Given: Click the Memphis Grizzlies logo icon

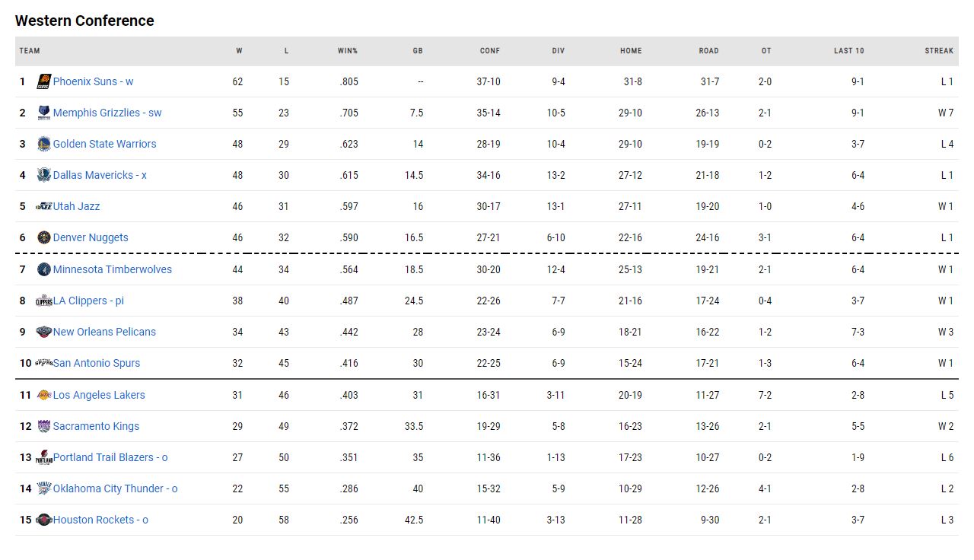Looking at the screenshot, I should (x=44, y=113).
